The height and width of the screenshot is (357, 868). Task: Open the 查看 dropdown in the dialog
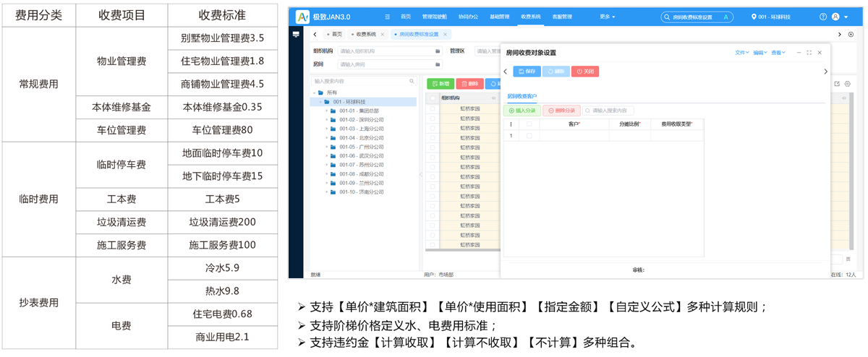[x=778, y=53]
